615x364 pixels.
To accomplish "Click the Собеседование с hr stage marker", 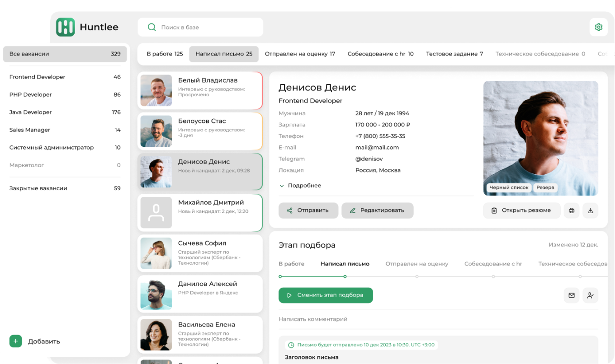I will [493, 276].
